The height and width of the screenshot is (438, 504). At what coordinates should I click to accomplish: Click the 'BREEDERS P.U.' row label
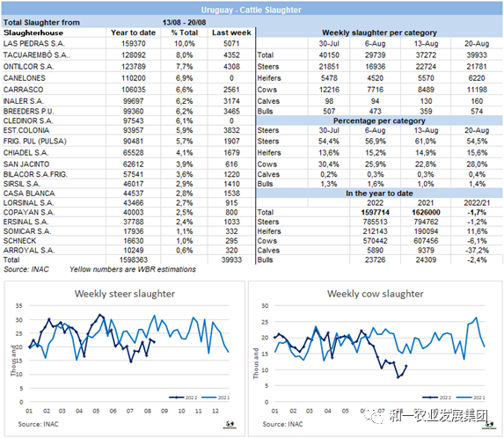29,111
